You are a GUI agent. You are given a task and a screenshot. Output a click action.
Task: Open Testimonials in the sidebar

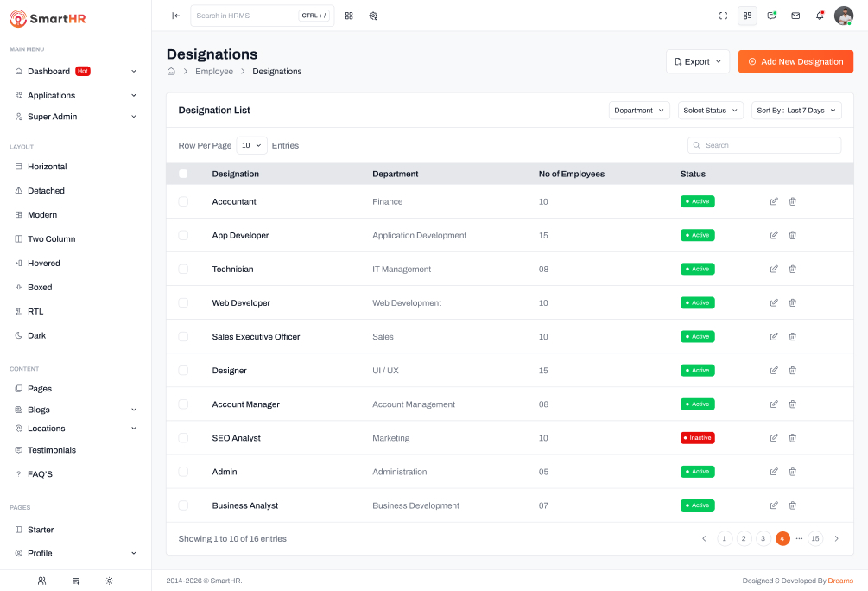click(52, 450)
